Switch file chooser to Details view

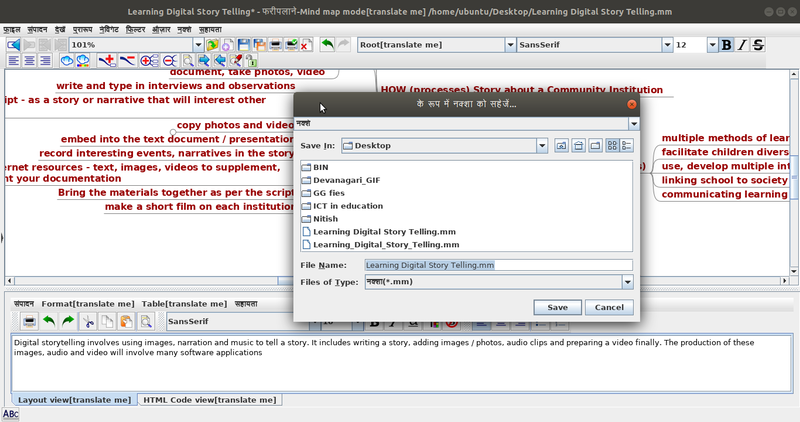point(627,146)
